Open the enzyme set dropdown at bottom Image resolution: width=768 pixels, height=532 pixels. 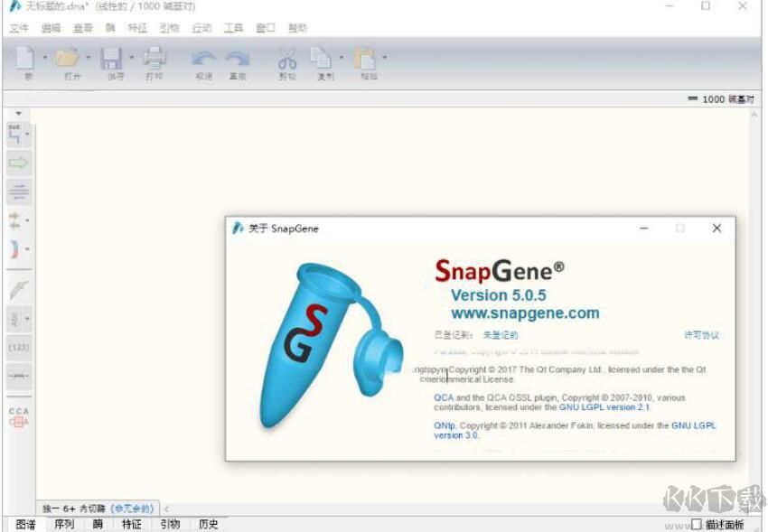click(x=98, y=509)
